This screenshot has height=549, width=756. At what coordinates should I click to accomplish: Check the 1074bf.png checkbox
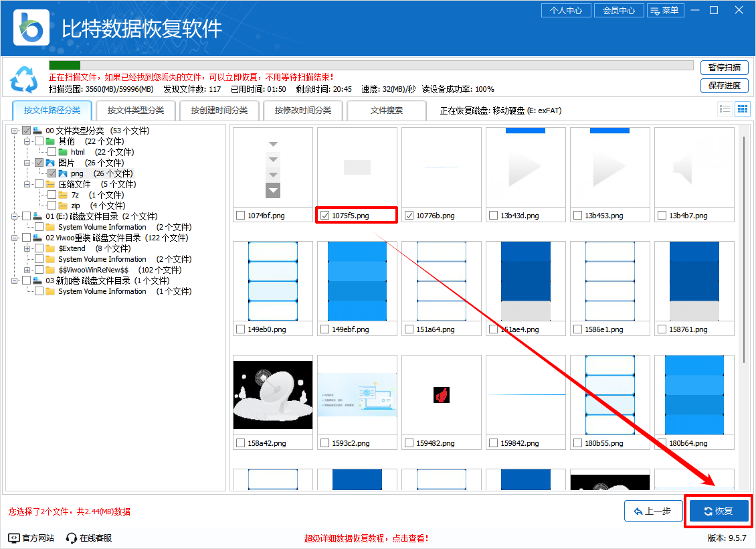(241, 216)
